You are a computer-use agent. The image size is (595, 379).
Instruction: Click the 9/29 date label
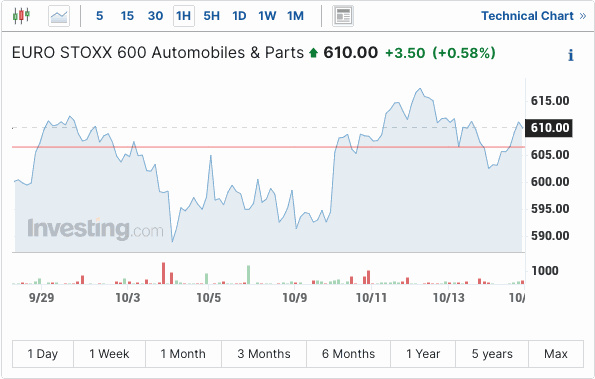[x=41, y=297]
